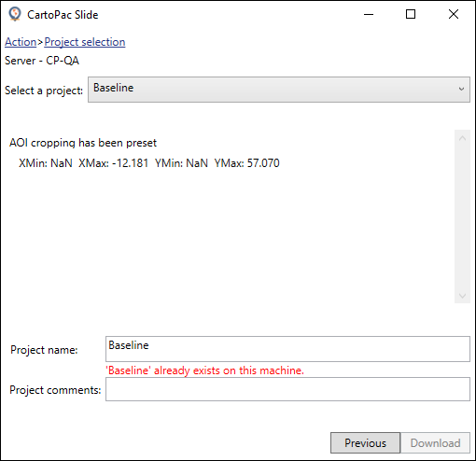Close the CartoPac Slide window
Viewport: 476px width, 461px height.
pyautogui.click(x=454, y=14)
